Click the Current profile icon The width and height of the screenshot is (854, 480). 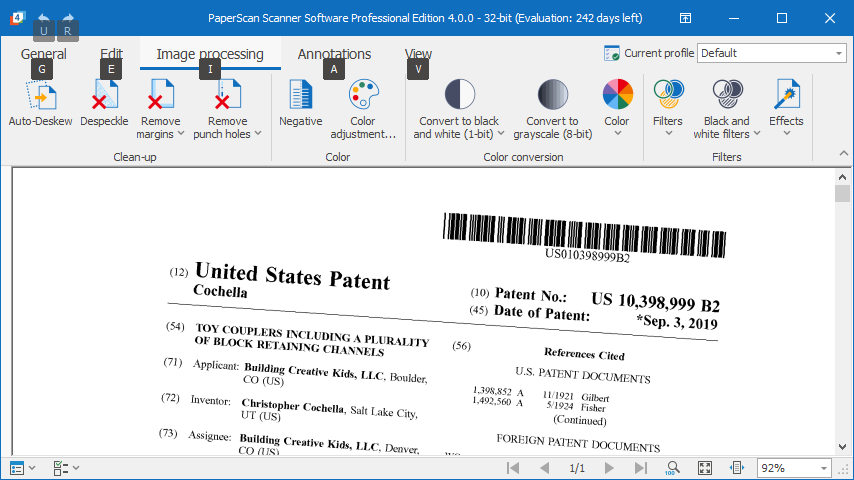pos(612,53)
